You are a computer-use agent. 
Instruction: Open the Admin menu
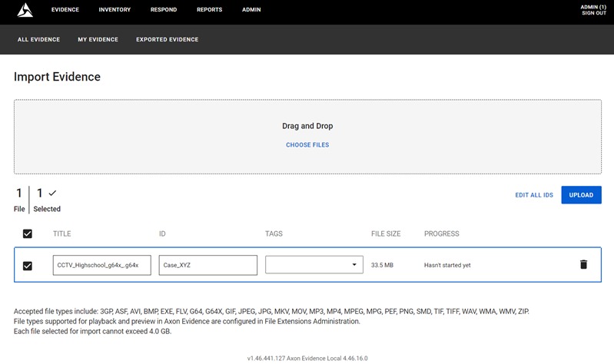[x=251, y=10]
